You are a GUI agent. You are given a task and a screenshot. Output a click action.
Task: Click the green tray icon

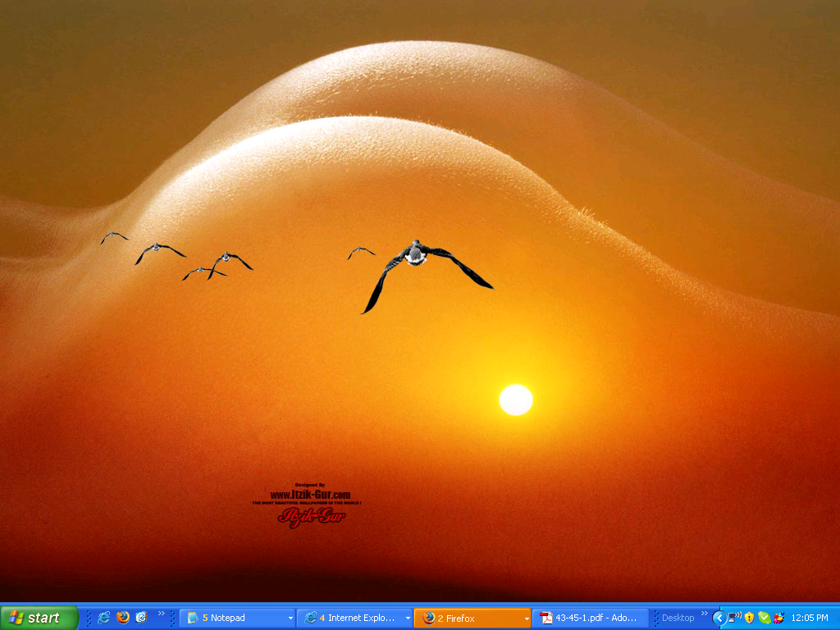(x=764, y=618)
